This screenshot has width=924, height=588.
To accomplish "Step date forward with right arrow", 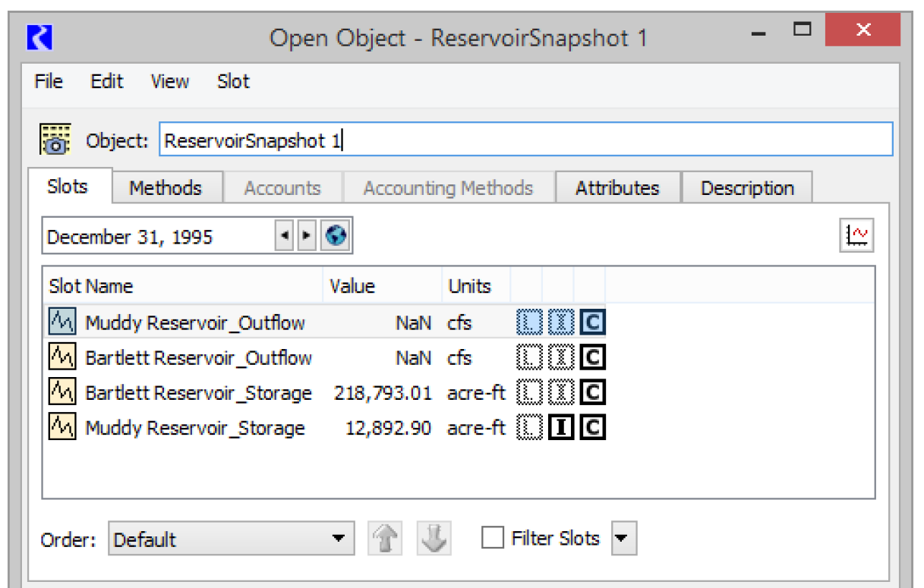I will pos(306,237).
